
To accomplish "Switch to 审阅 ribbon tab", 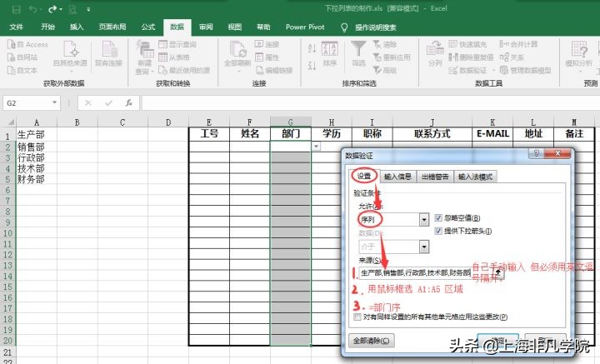I will click(x=206, y=27).
